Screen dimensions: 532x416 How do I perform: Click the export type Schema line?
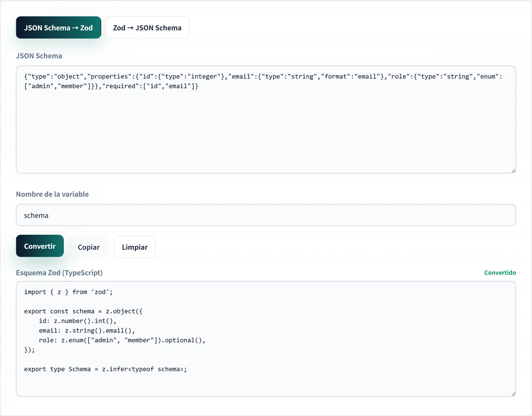click(x=105, y=369)
